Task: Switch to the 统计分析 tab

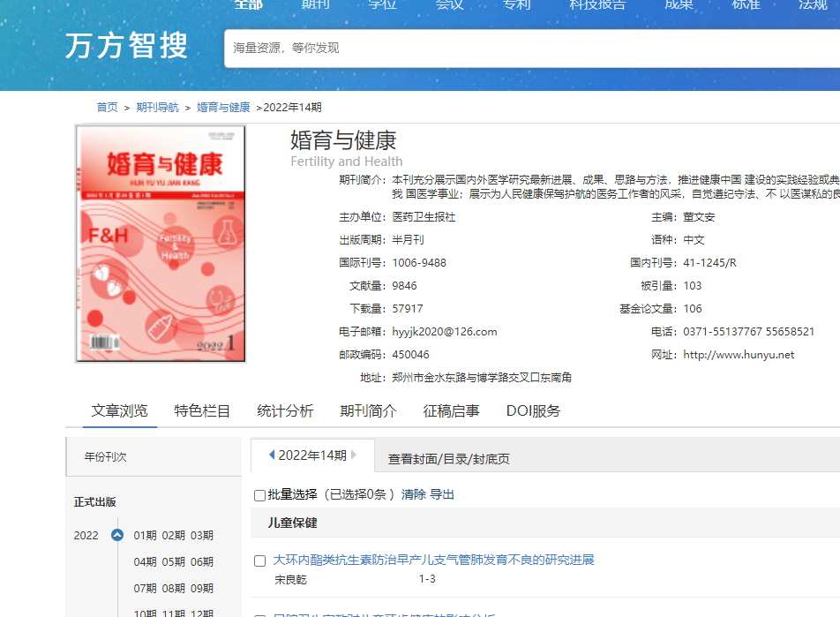Action: [x=285, y=411]
